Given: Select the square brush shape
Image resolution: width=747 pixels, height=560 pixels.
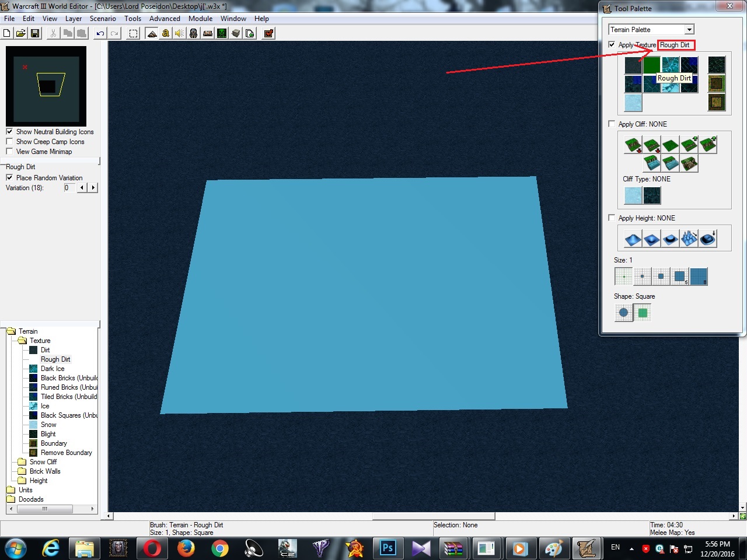Looking at the screenshot, I should tap(643, 313).
